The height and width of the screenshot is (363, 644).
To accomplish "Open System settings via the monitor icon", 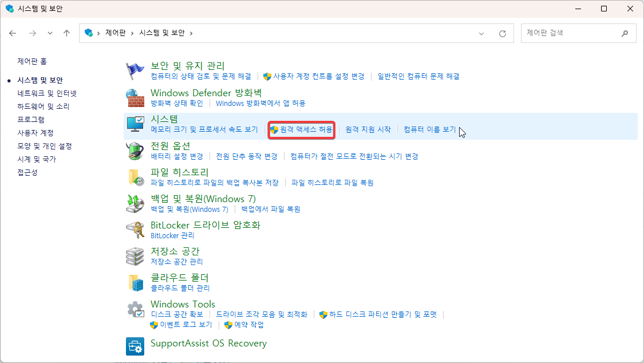I will 135,124.
